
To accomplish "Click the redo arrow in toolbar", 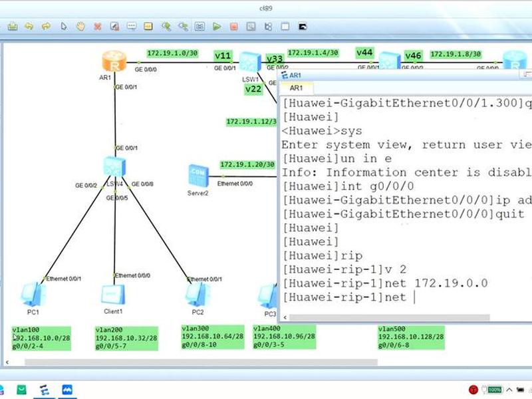I will click(46, 26).
